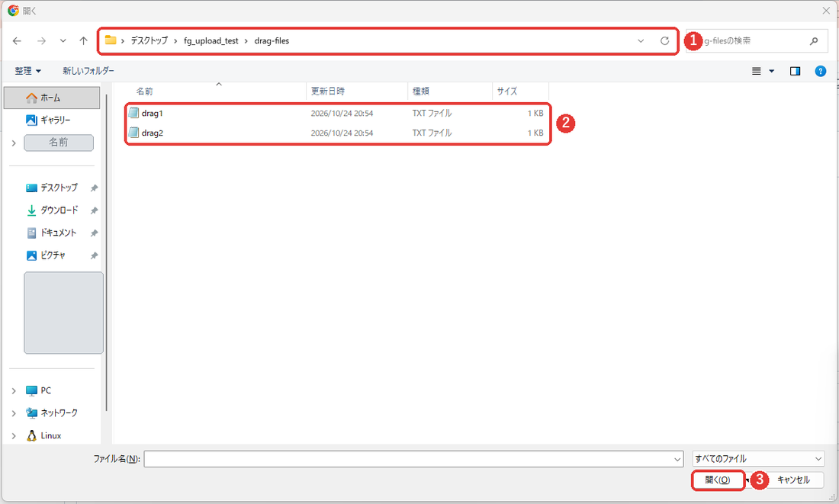Expand the blurred 名前 tree item

pos(14,143)
